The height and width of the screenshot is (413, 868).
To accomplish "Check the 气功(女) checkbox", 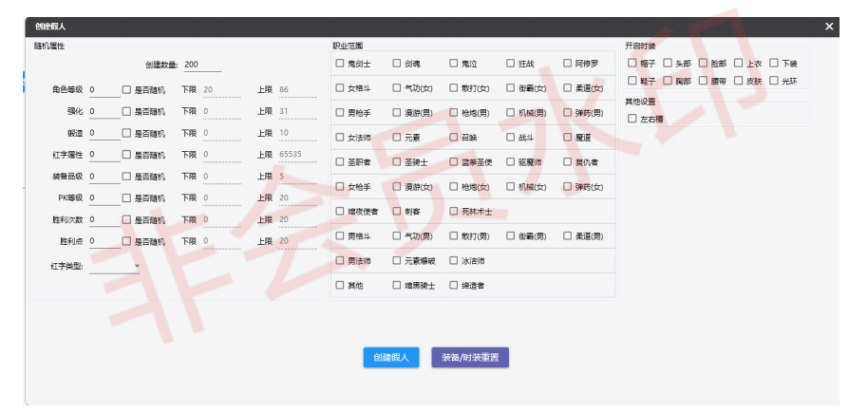I will pos(397,87).
